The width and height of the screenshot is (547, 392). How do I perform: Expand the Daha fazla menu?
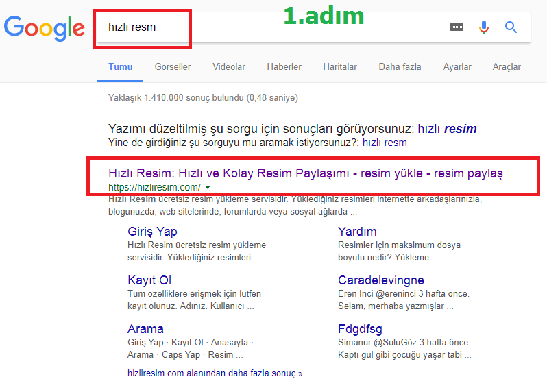(400, 67)
